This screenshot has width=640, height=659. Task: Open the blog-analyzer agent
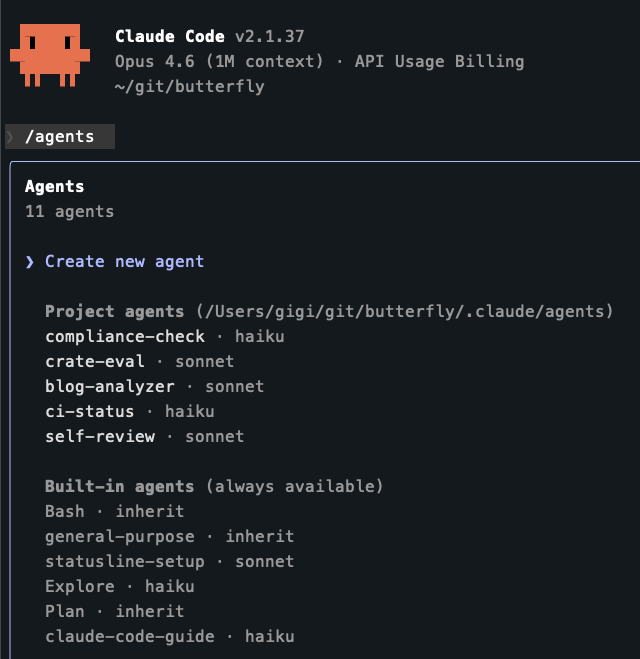[110, 387]
